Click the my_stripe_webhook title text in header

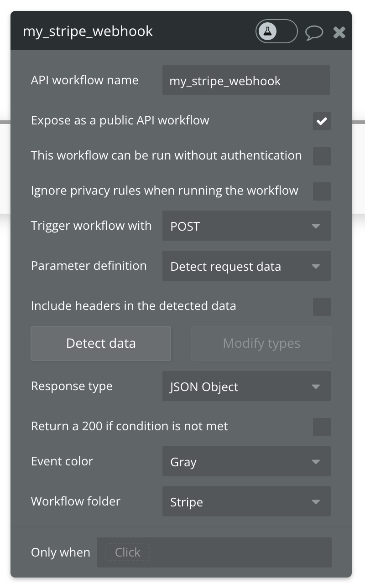tap(88, 32)
